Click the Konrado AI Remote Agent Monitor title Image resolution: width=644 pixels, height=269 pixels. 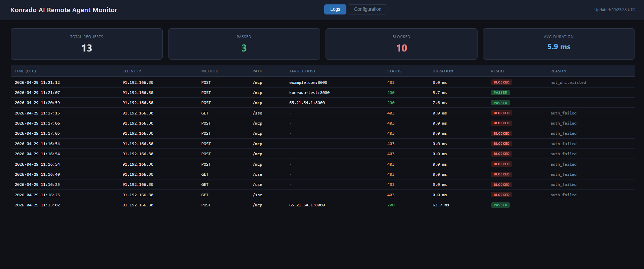click(64, 10)
